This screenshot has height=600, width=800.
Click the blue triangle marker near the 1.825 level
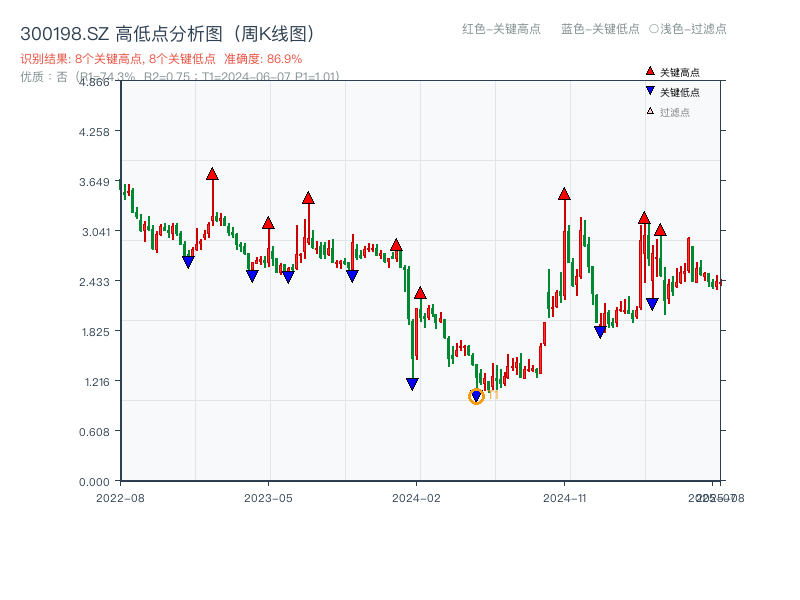click(x=599, y=329)
